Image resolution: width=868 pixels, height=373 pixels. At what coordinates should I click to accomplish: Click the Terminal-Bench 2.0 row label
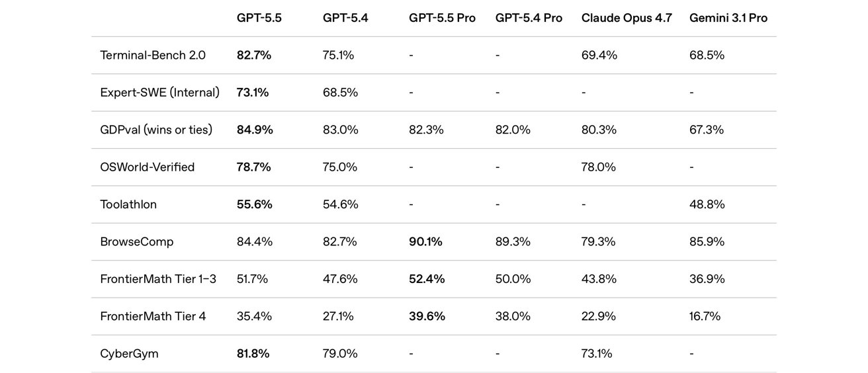click(153, 55)
